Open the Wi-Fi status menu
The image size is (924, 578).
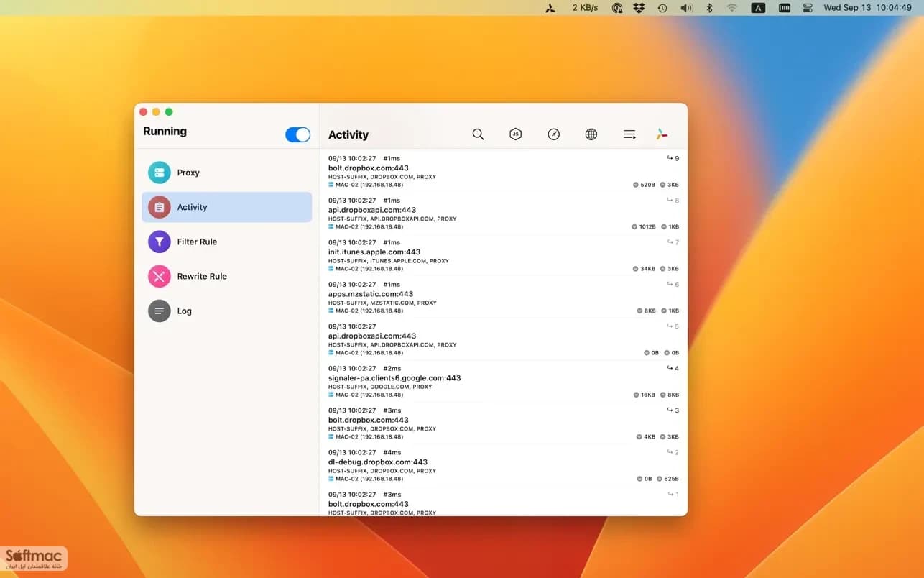pyautogui.click(x=732, y=8)
